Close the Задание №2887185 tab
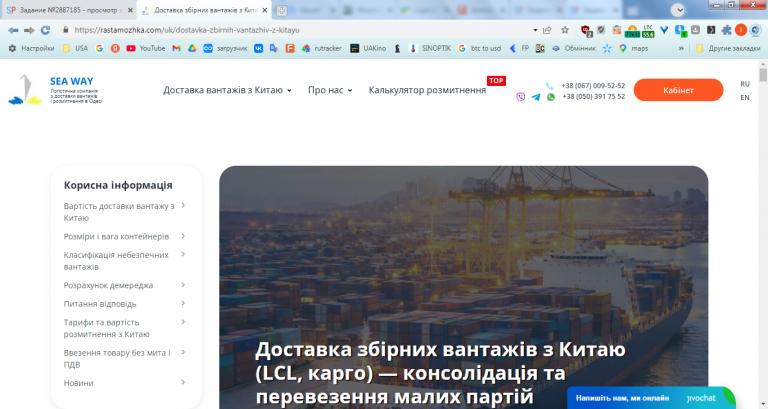This screenshot has height=409, width=768. click(x=130, y=10)
